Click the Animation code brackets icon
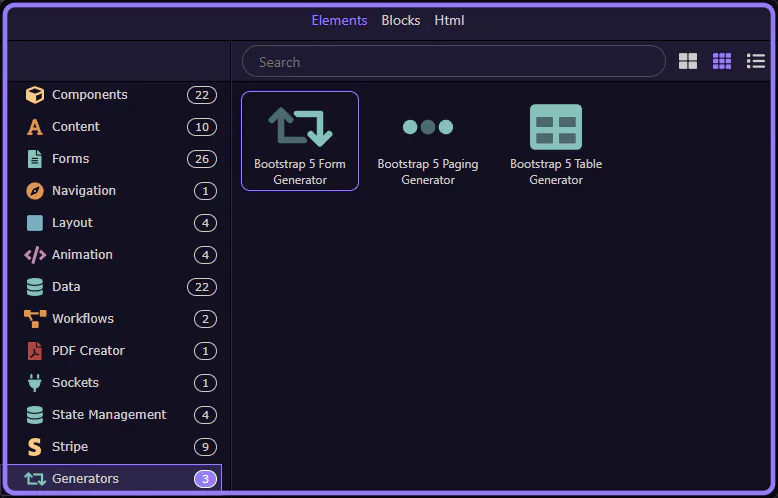The image size is (778, 498). 35,255
